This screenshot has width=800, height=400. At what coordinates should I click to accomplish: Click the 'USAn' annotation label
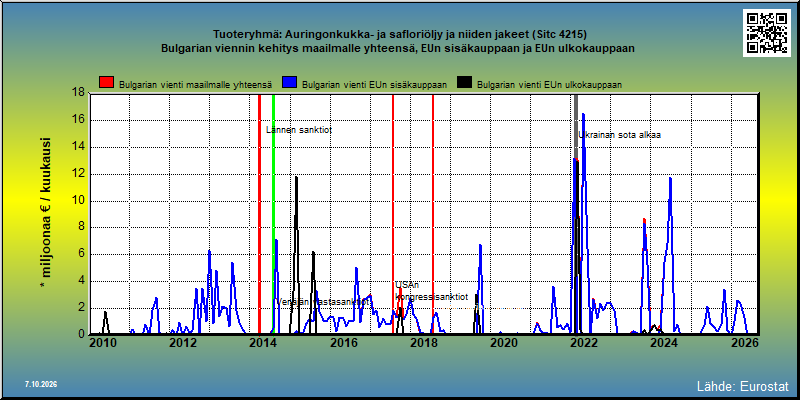click(407, 285)
